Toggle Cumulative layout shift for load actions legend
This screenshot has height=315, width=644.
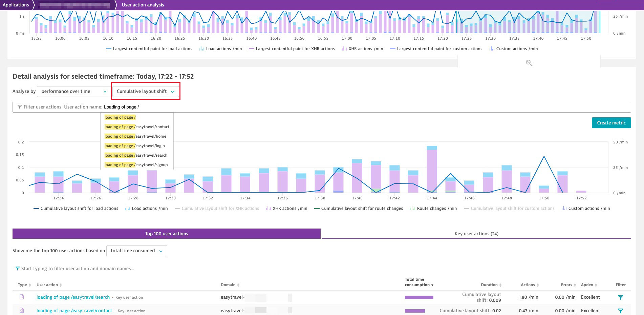76,209
